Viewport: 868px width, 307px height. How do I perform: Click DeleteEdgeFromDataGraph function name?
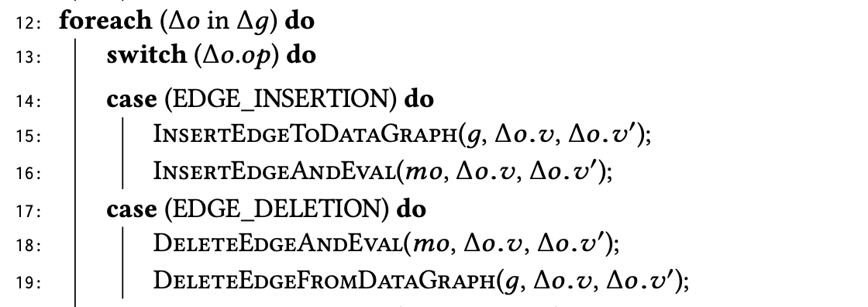pos(325,281)
